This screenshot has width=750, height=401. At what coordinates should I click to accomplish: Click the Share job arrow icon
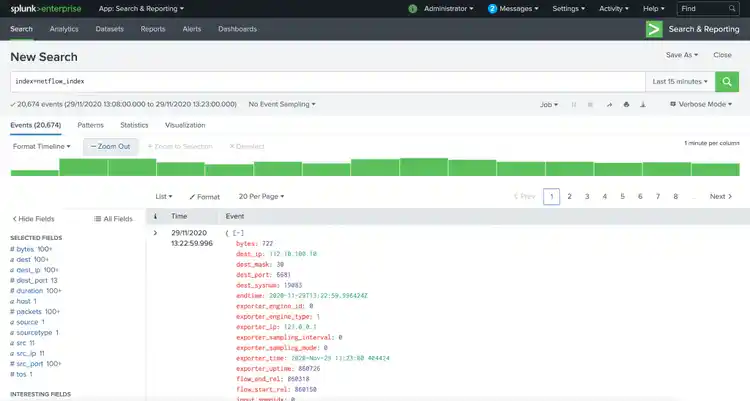[609, 104]
